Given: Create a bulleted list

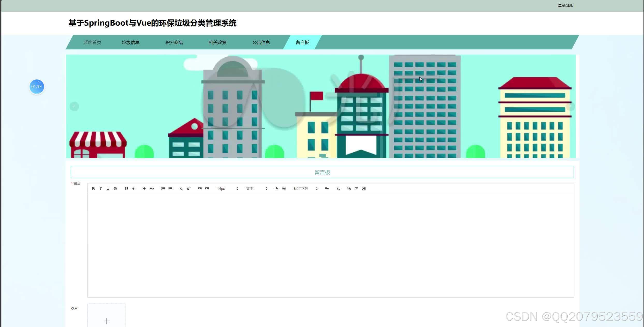Looking at the screenshot, I should [170, 189].
